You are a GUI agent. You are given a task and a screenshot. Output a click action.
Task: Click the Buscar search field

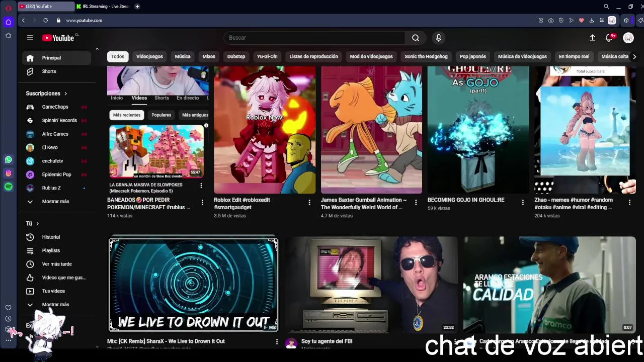tap(314, 38)
